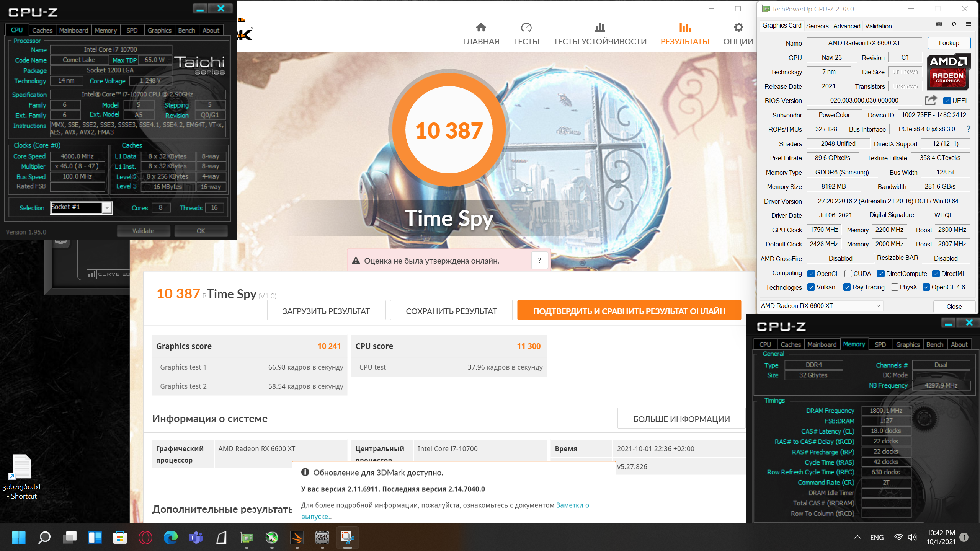This screenshot has height=551, width=980.
Task: Toggle the CUDA checkbox
Action: tap(848, 274)
